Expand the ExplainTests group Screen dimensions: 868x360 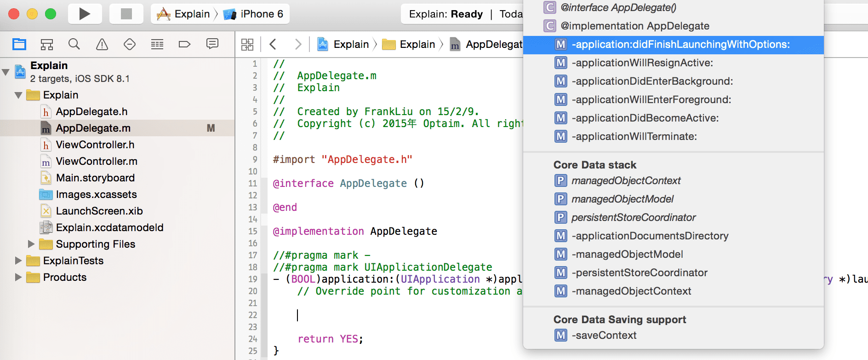click(x=18, y=261)
